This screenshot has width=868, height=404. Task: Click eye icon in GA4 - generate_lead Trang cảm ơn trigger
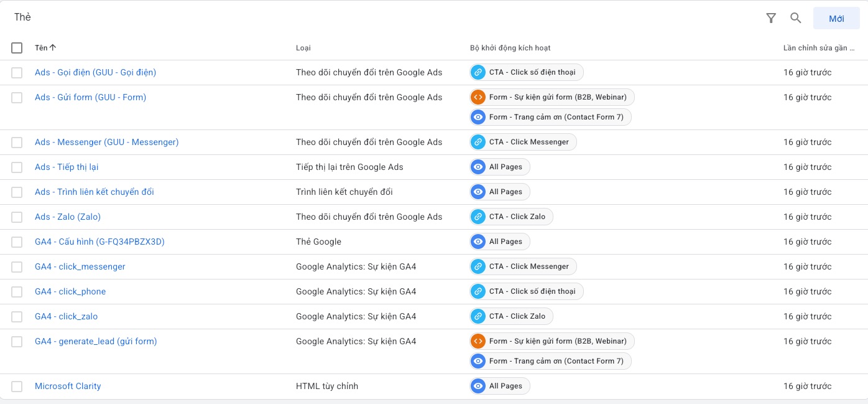pos(478,361)
